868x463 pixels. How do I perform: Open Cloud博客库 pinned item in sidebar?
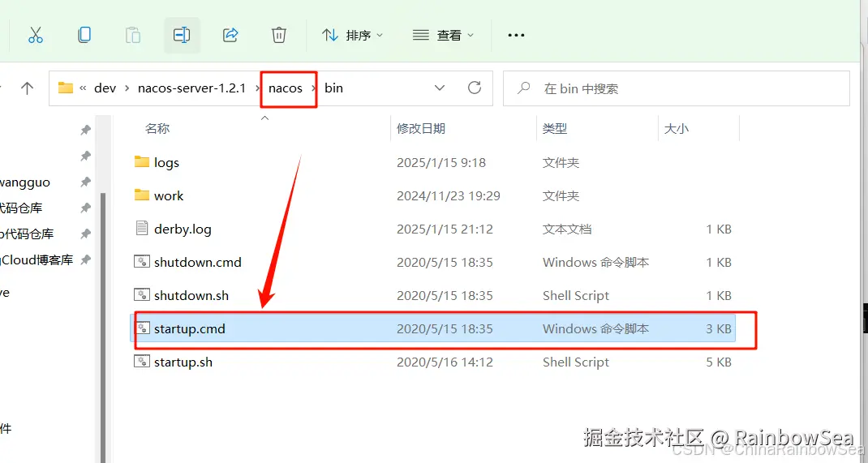click(x=37, y=259)
